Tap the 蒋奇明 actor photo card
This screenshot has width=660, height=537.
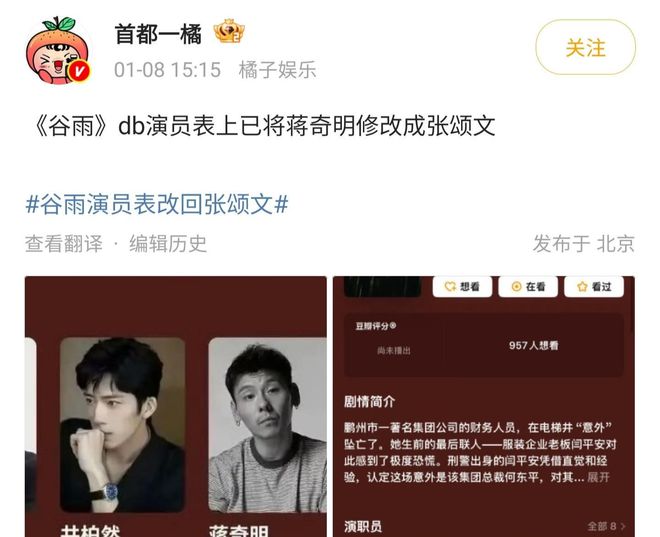click(267, 425)
